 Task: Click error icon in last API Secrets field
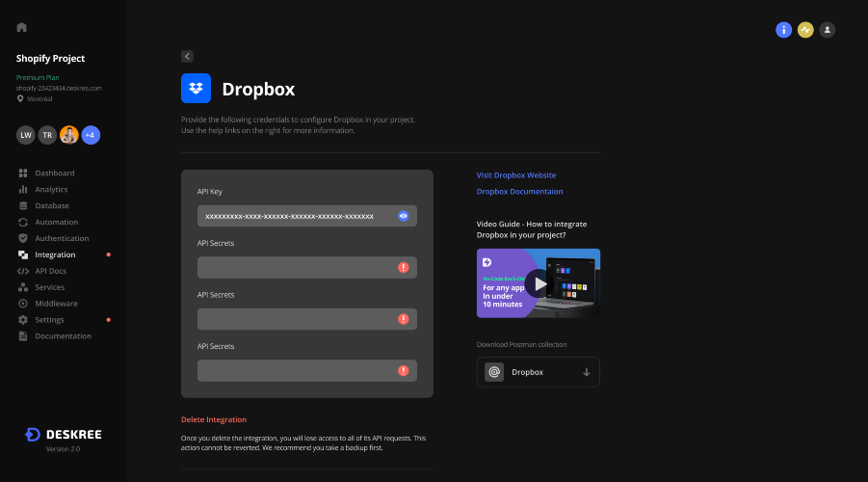pyautogui.click(x=403, y=370)
